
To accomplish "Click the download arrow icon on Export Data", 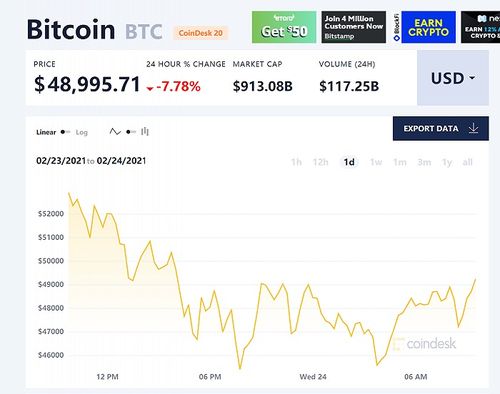I will [x=473, y=128].
